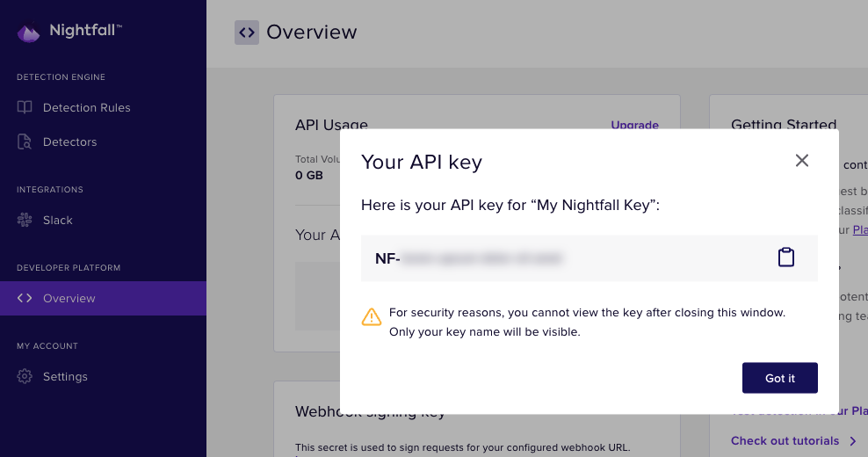The image size is (868, 457).
Task: Select the NF- API key field
Action: click(x=589, y=258)
